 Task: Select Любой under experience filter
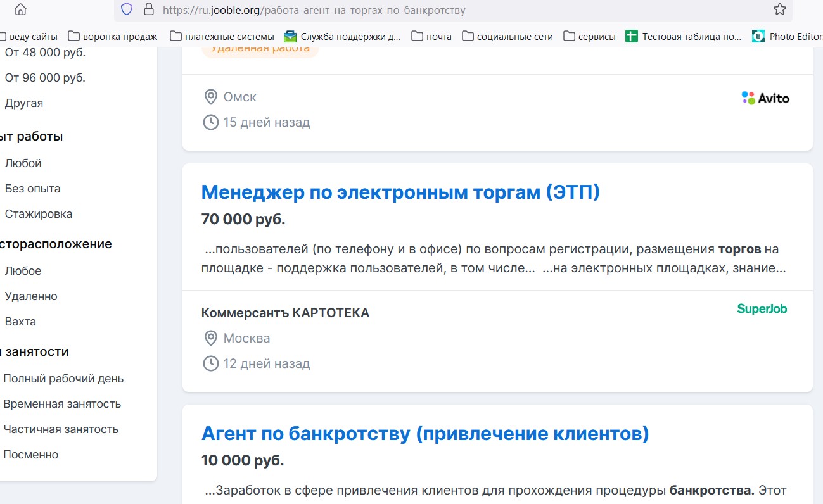point(23,163)
